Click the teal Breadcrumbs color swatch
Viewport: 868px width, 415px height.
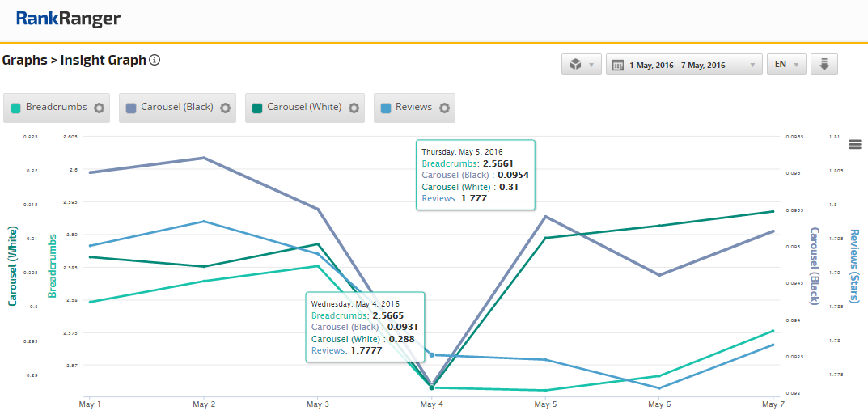pos(15,108)
